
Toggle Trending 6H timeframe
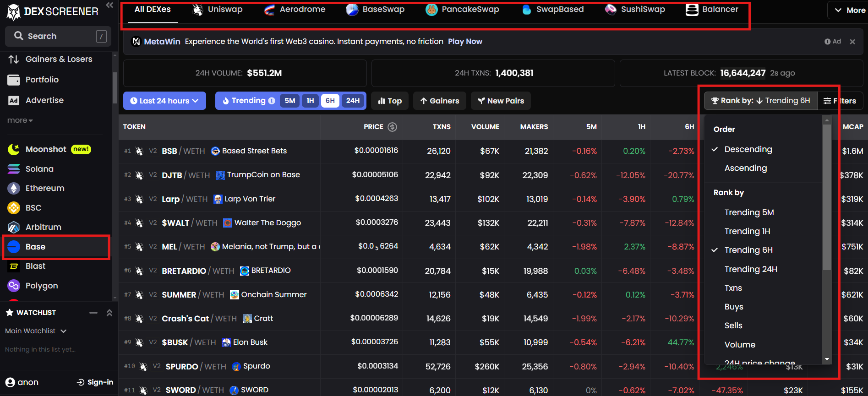[x=330, y=101]
